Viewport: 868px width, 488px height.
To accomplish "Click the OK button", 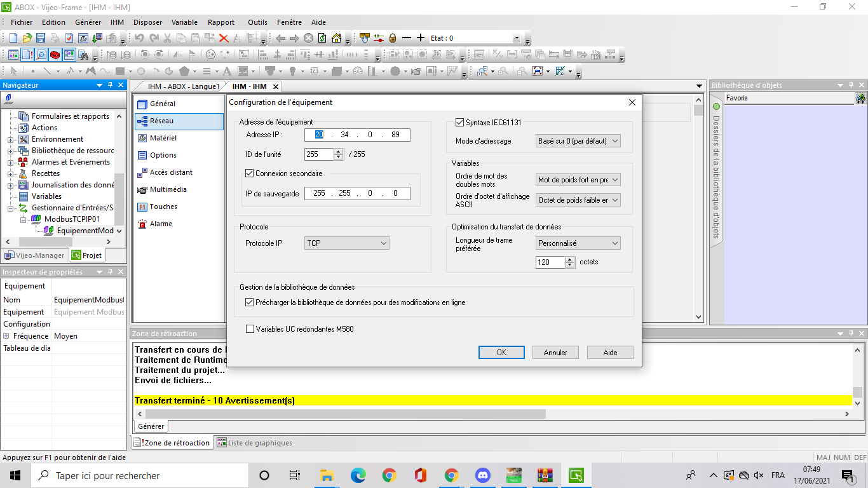I will (501, 353).
